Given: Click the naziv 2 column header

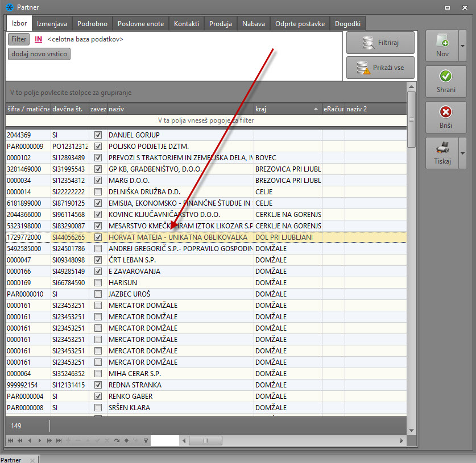Looking at the screenshot, I should (375, 109).
